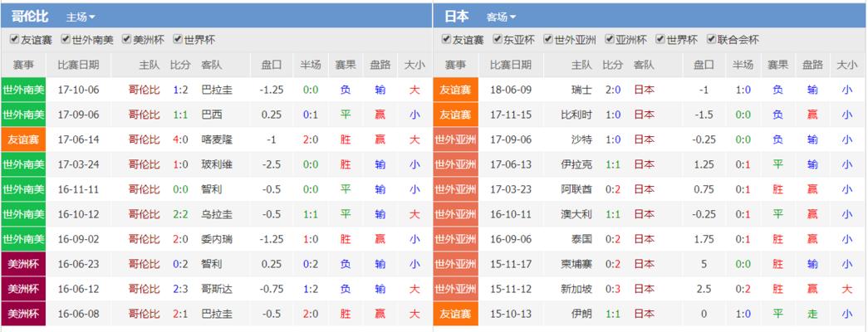
Task: Click half-time score 1:2 in 哥斯达 row
Action: [x=311, y=289]
